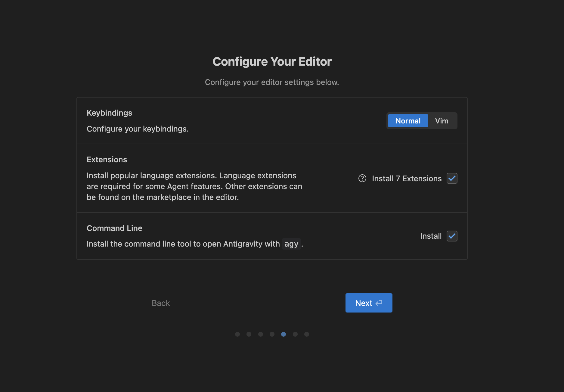This screenshot has height=392, width=564.
Task: Re-enable the Install 7 Extensions checkbox
Action: coord(452,178)
